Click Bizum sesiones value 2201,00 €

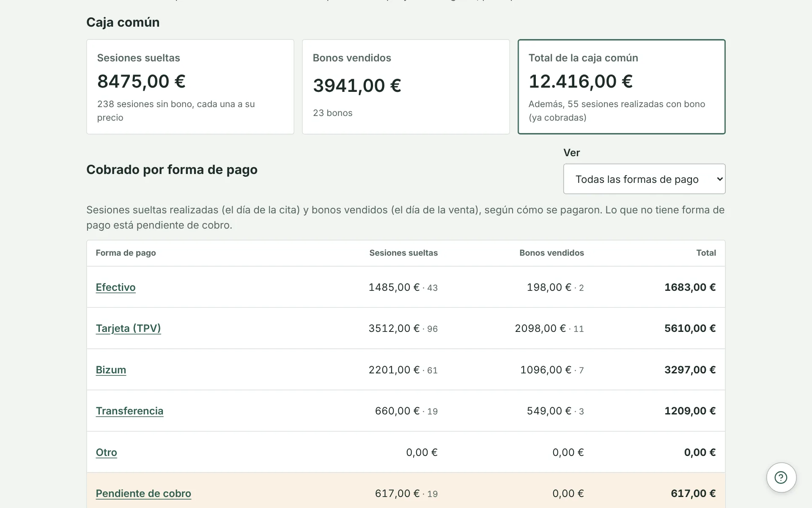coord(394,370)
